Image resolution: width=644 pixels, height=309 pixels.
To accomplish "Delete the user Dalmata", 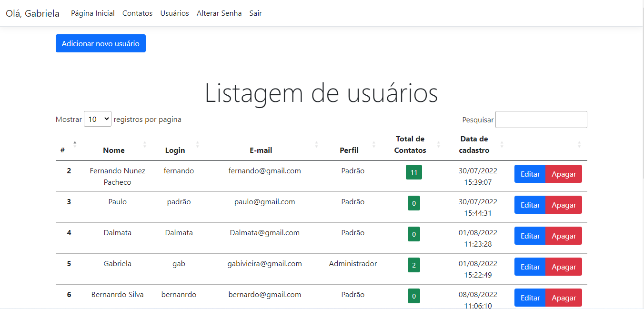I will pyautogui.click(x=563, y=236).
